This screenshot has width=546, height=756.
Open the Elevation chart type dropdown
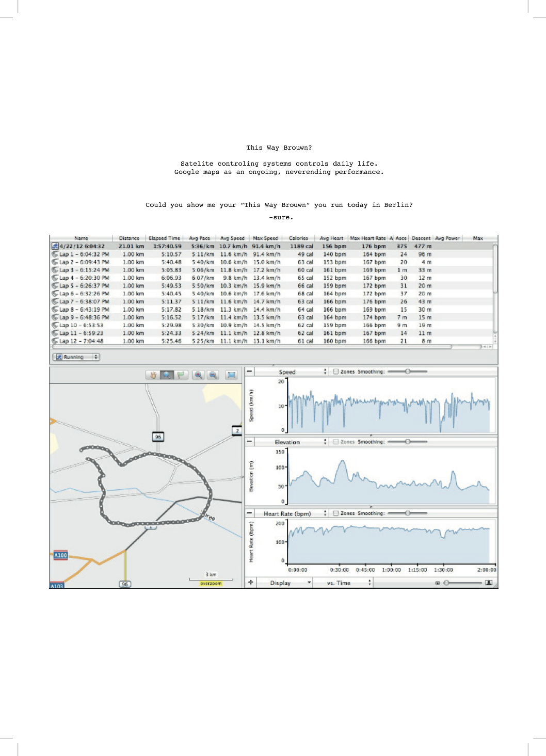point(292,442)
